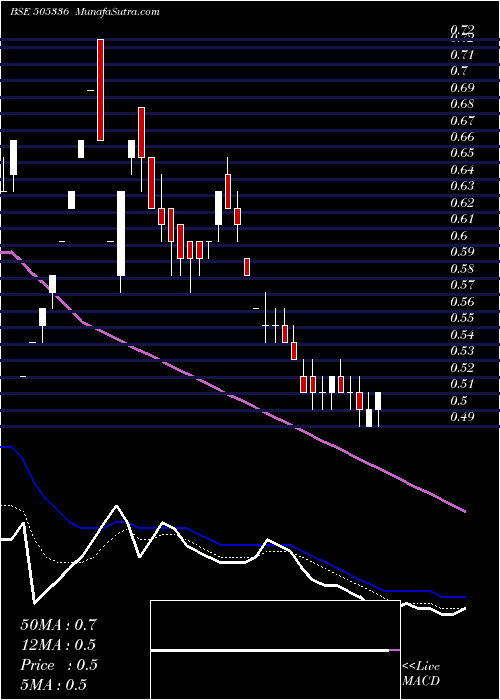Select the 0.6 price axis label
The width and height of the screenshot is (500, 700).
pos(459,236)
